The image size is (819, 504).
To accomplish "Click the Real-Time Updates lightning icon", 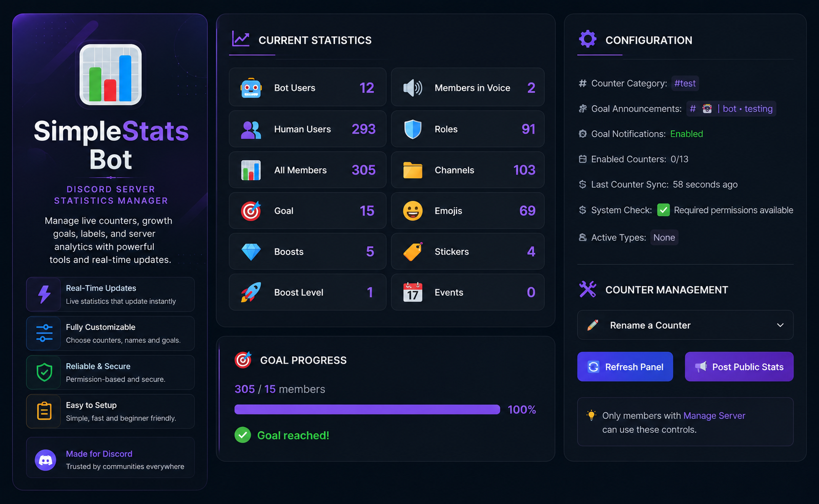I will (45, 295).
